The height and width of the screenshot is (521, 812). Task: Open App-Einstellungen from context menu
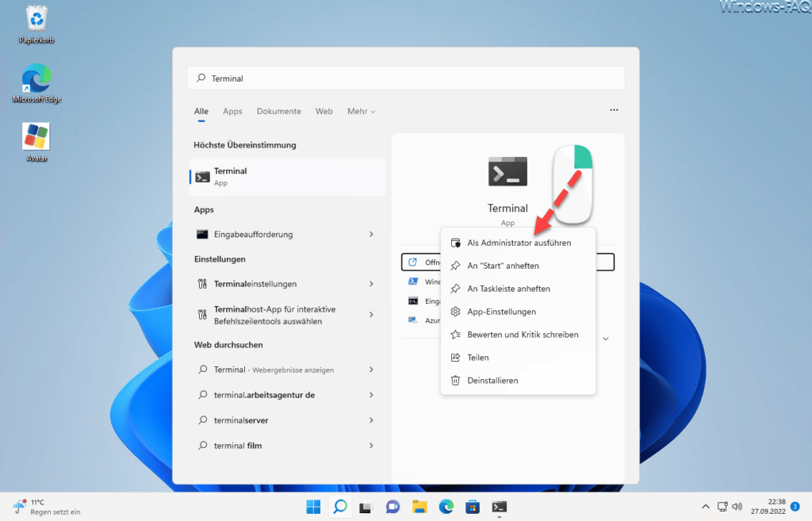point(518,312)
